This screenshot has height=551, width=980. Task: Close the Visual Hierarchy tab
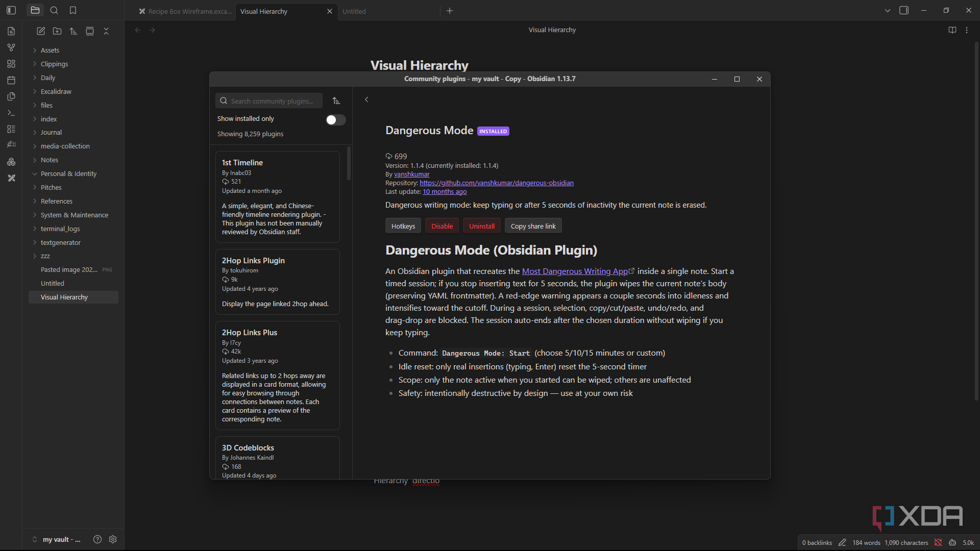tap(329, 11)
